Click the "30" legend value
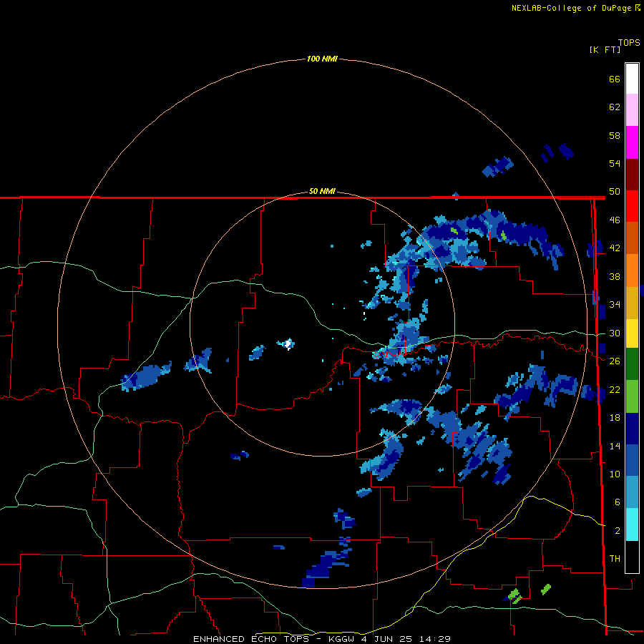 615,333
